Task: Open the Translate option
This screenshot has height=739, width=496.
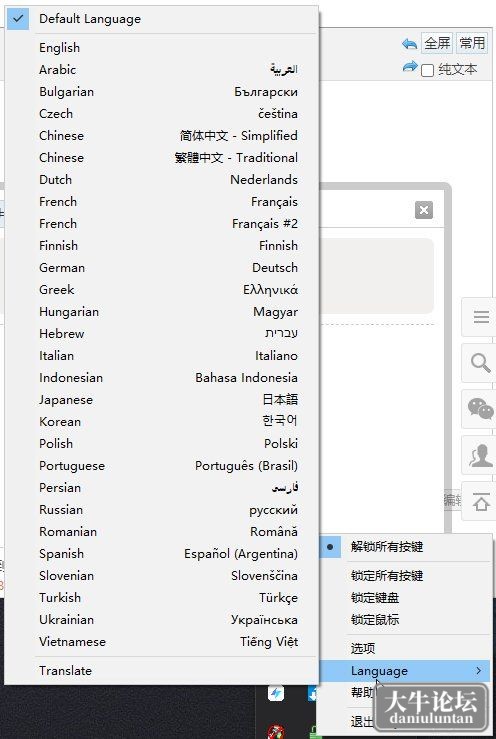Action: (162, 671)
